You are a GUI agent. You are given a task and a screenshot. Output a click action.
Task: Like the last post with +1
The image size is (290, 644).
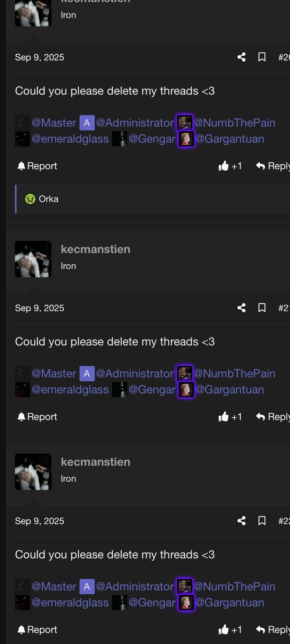tap(230, 630)
